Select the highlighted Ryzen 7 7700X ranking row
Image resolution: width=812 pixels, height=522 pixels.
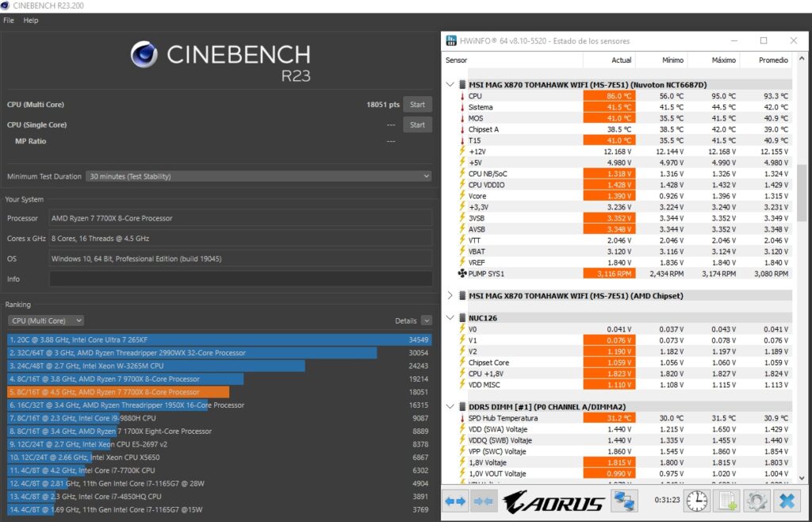tap(220, 393)
